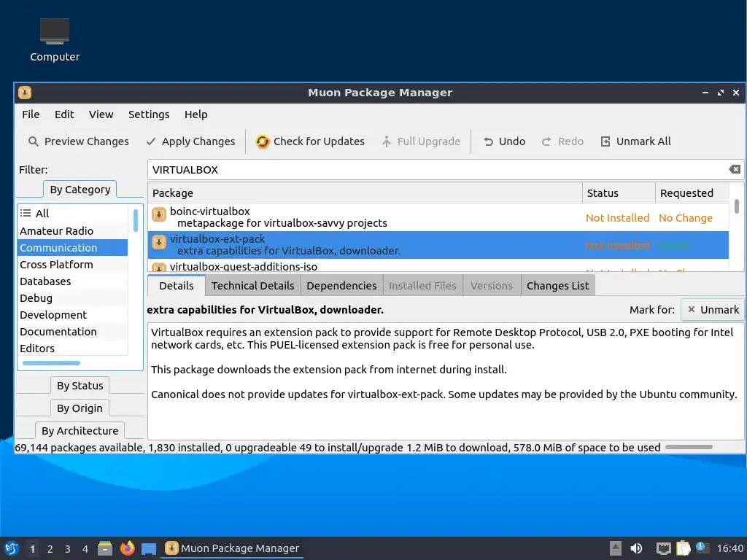Screen dimensions: 747x560
Task: Switch to virtual desktop 2
Action: click(x=50, y=549)
